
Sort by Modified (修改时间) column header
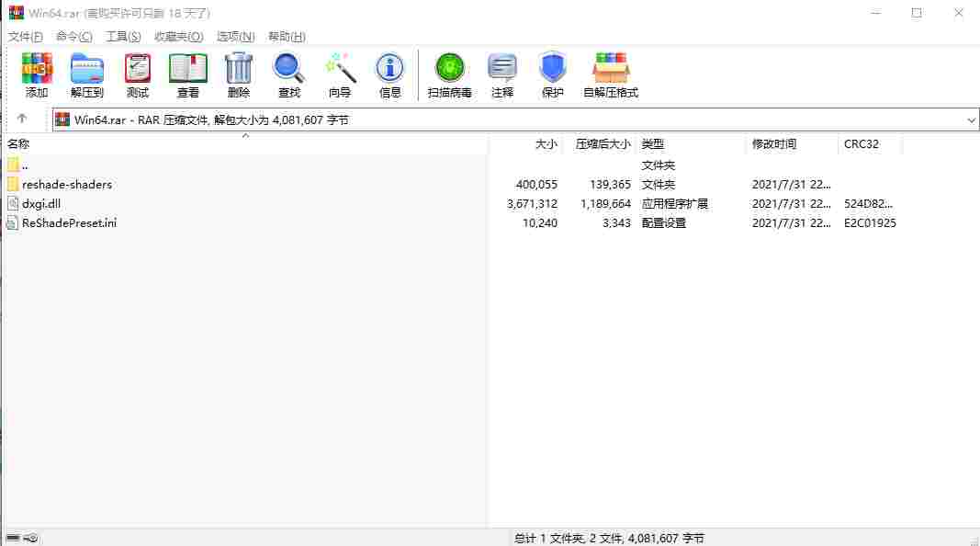point(774,143)
